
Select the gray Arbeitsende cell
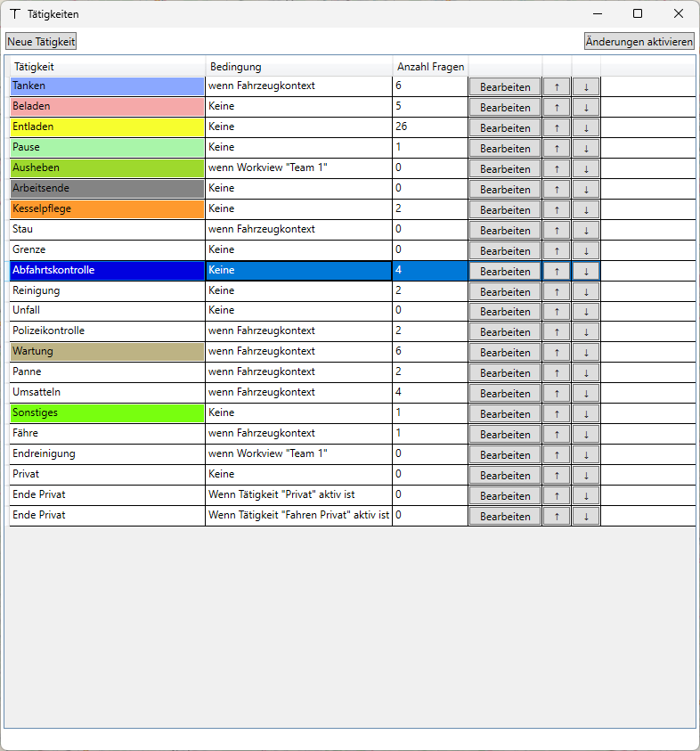click(107, 189)
